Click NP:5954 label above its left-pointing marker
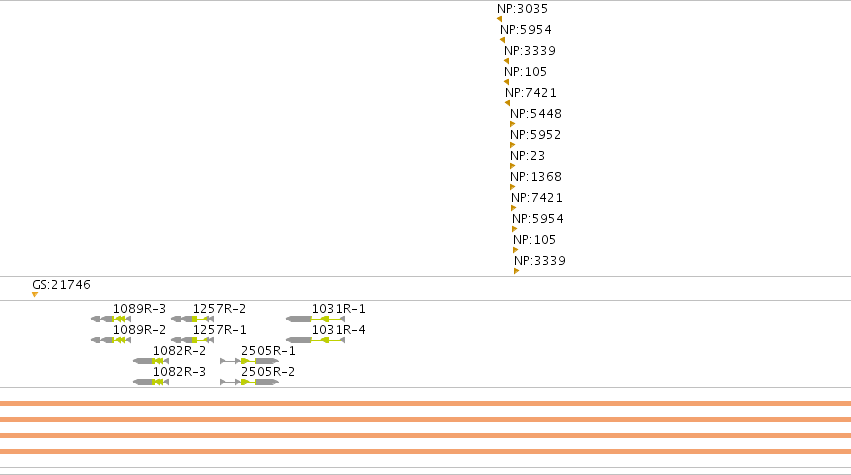 pyautogui.click(x=526, y=30)
